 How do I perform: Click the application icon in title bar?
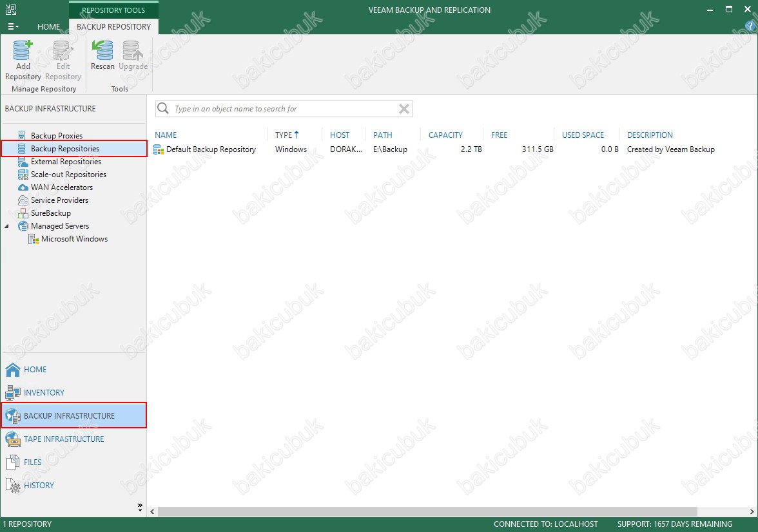point(10,9)
